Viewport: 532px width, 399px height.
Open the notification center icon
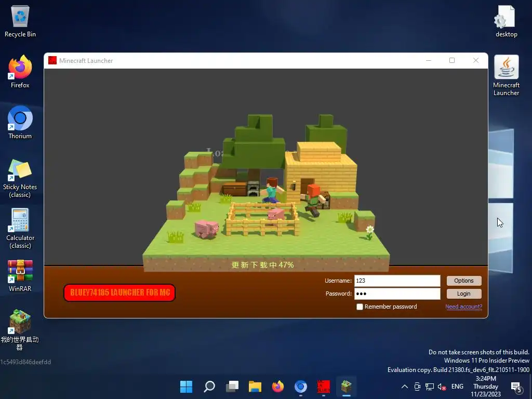pyautogui.click(x=516, y=387)
